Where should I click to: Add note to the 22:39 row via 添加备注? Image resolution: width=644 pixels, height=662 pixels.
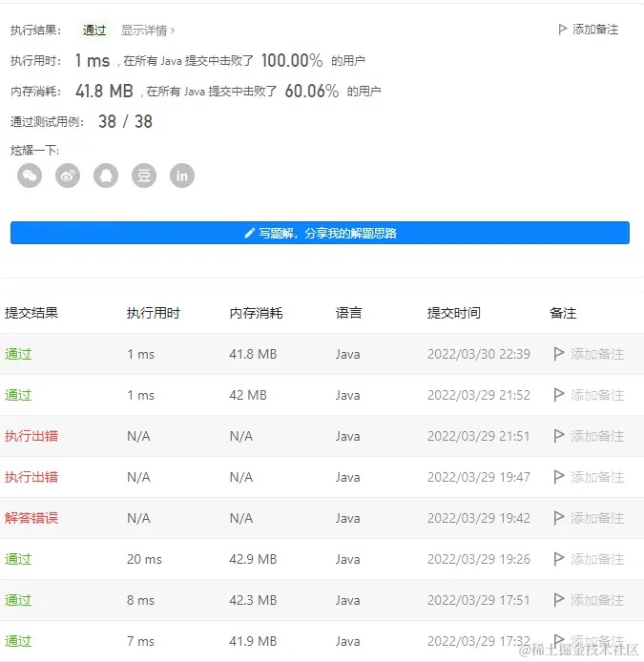click(x=597, y=354)
